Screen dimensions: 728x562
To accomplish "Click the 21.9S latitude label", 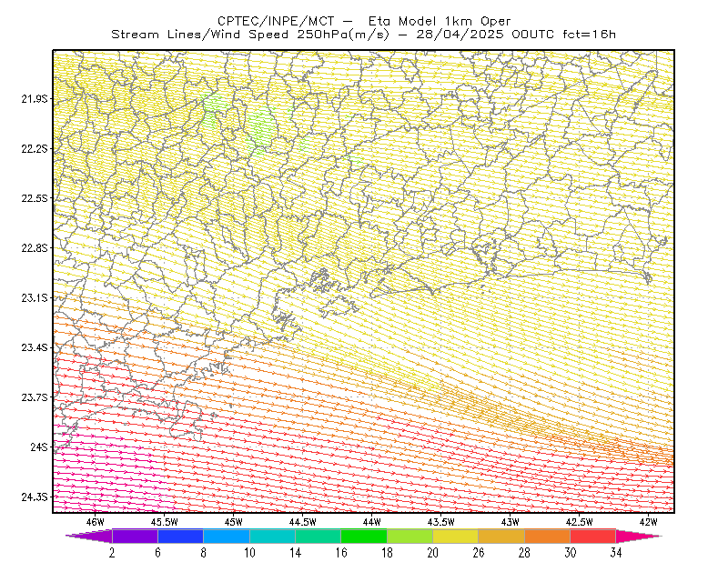I will [x=35, y=99].
